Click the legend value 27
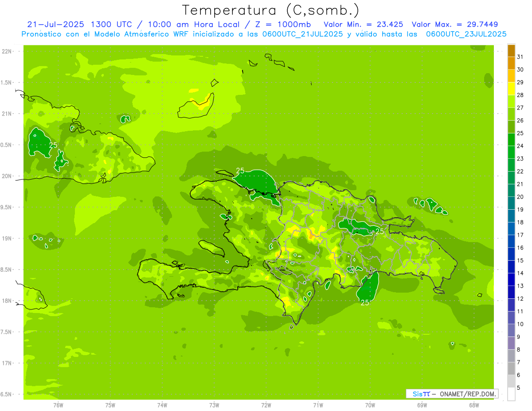532x411 pixels. pos(520,108)
